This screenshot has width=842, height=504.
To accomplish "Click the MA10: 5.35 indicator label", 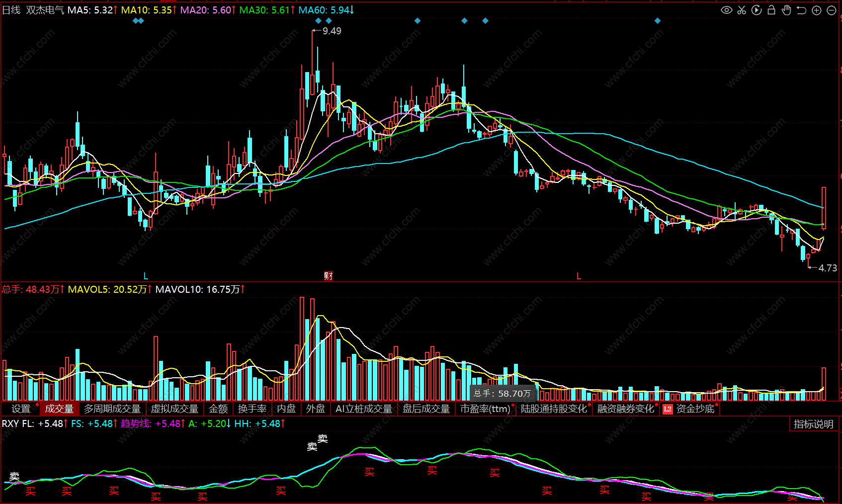I will 149,10.
